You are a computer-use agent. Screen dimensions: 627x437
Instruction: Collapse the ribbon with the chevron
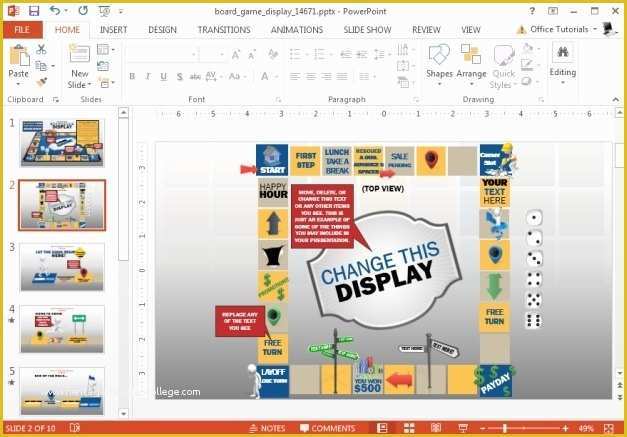pos(615,100)
